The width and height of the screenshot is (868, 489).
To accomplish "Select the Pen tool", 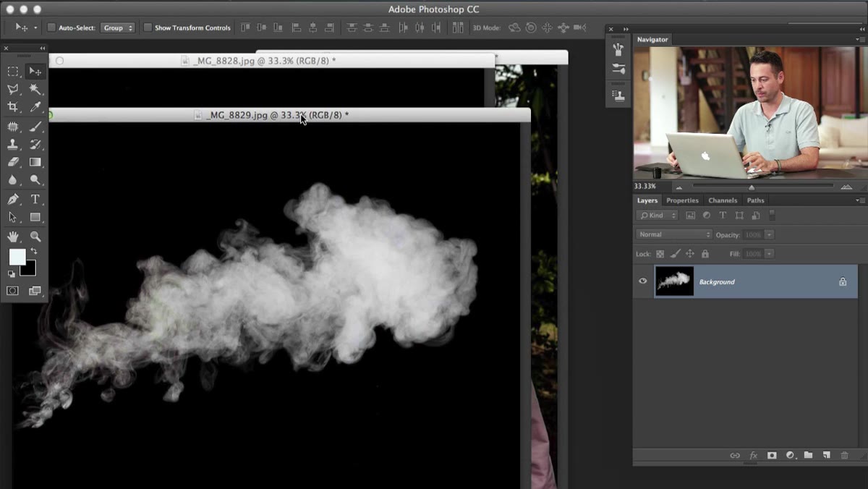I will coord(13,200).
